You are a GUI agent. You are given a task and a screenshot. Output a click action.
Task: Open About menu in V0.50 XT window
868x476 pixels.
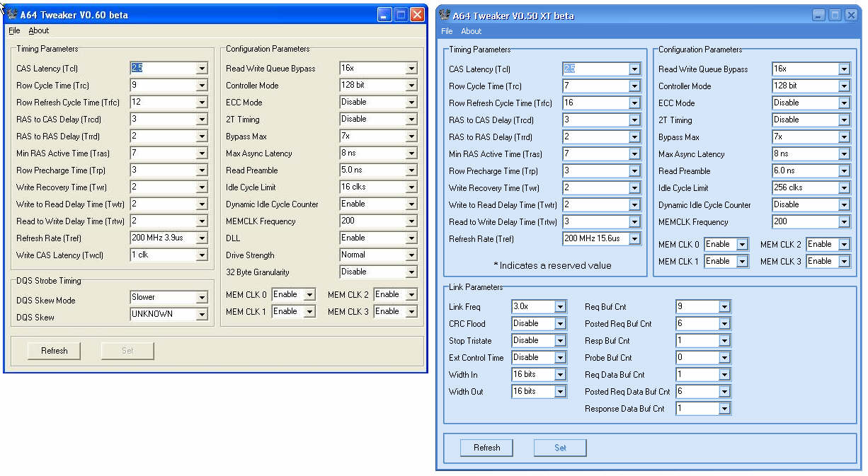point(472,31)
